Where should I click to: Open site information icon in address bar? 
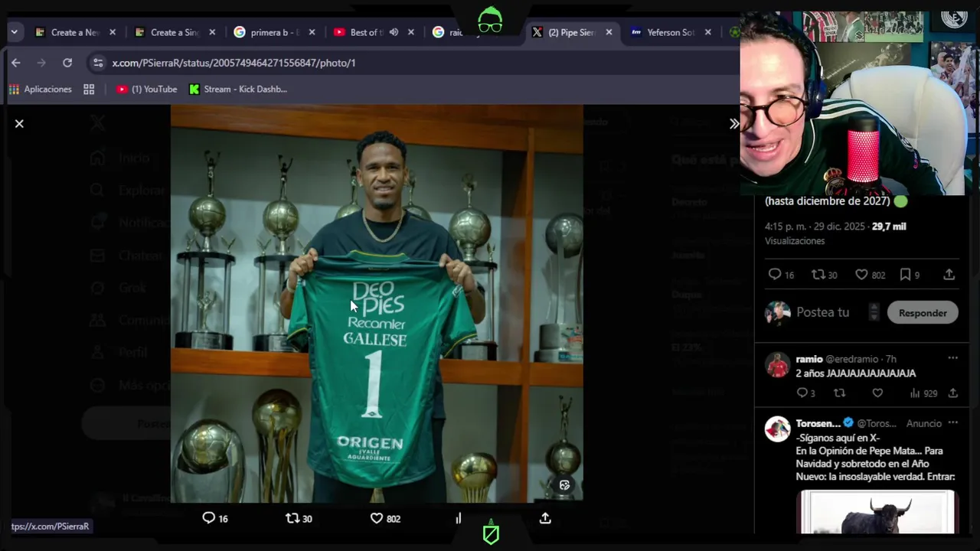click(97, 63)
